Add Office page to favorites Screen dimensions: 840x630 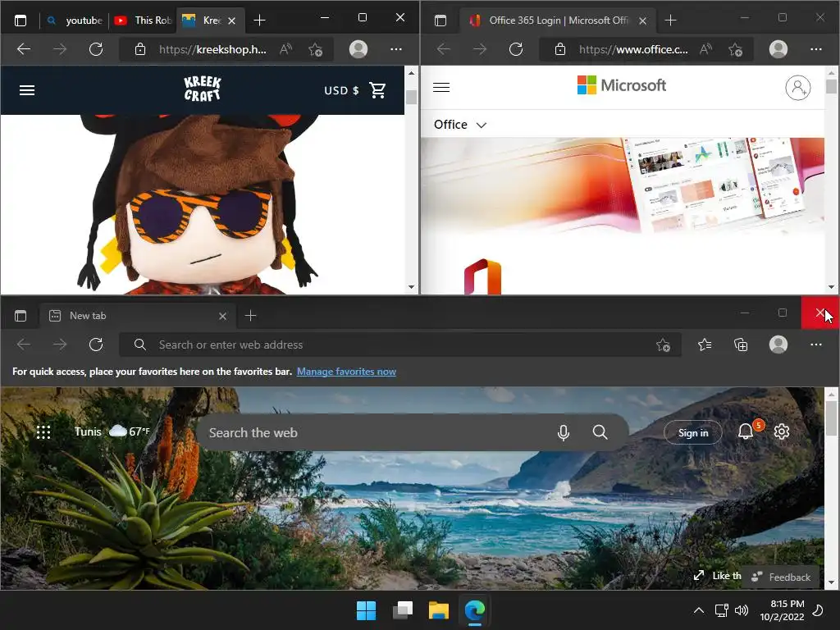(x=736, y=49)
